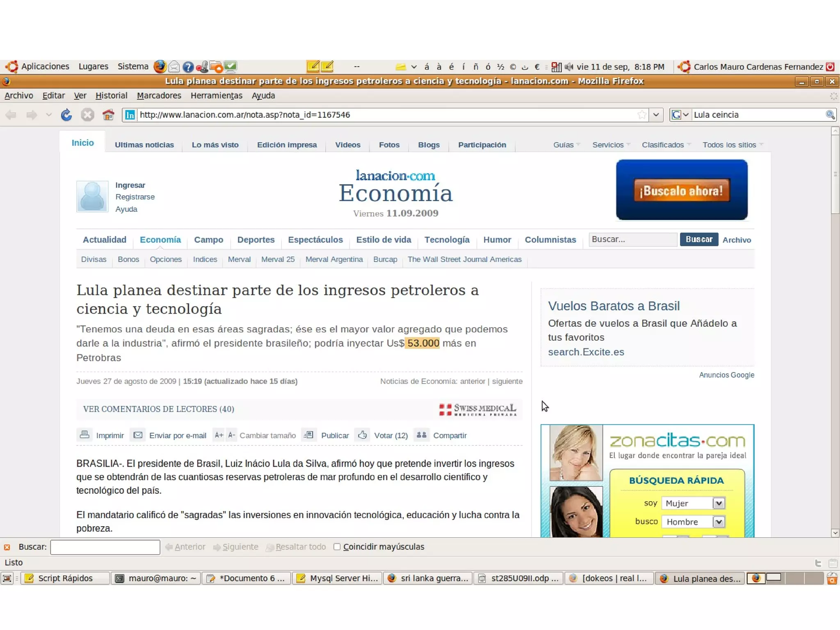
Task: Click the find bar Buscar text field
Action: click(x=105, y=547)
